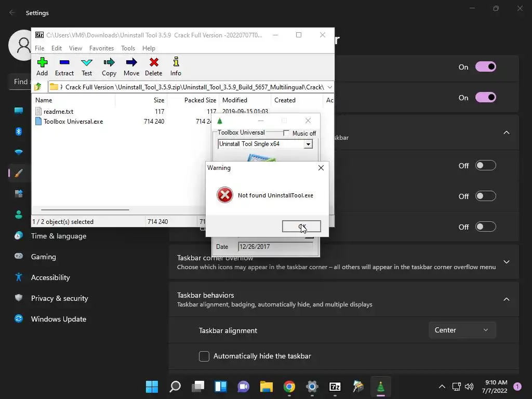
Task: Click the Date field showing 12/26/2017
Action: (275, 247)
